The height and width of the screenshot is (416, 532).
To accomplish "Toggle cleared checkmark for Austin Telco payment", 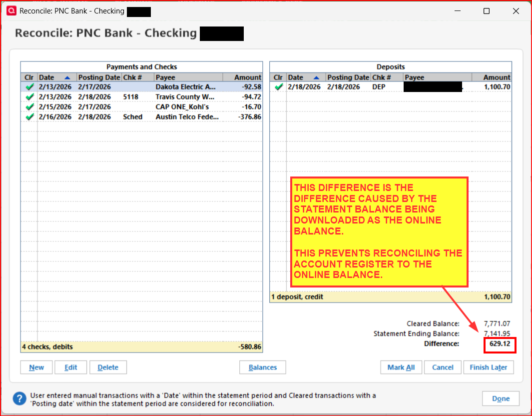I will (30, 117).
